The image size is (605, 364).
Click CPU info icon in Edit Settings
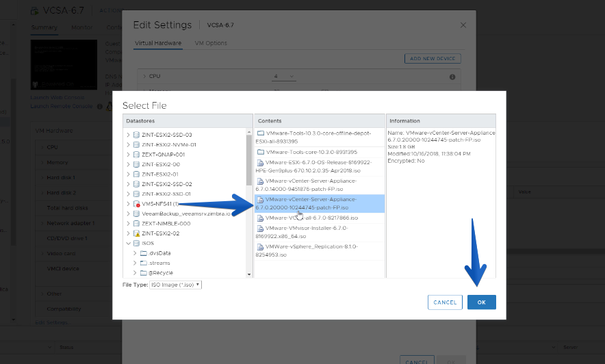452,77
